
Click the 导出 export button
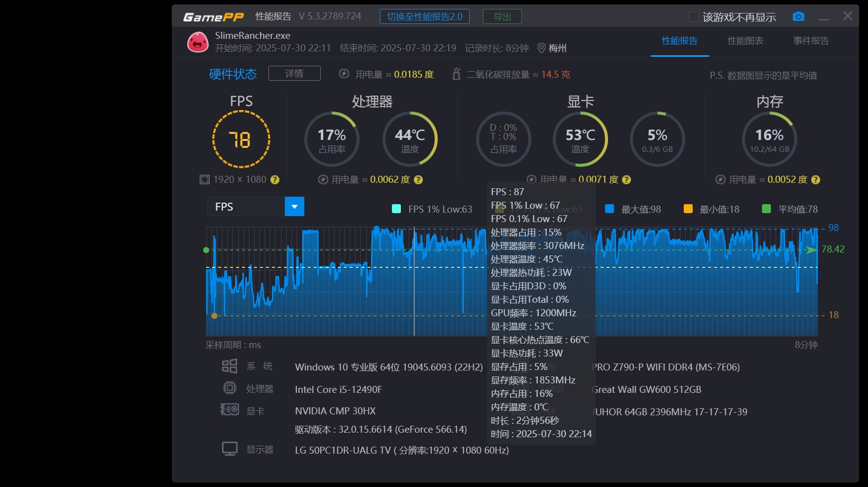pyautogui.click(x=502, y=16)
